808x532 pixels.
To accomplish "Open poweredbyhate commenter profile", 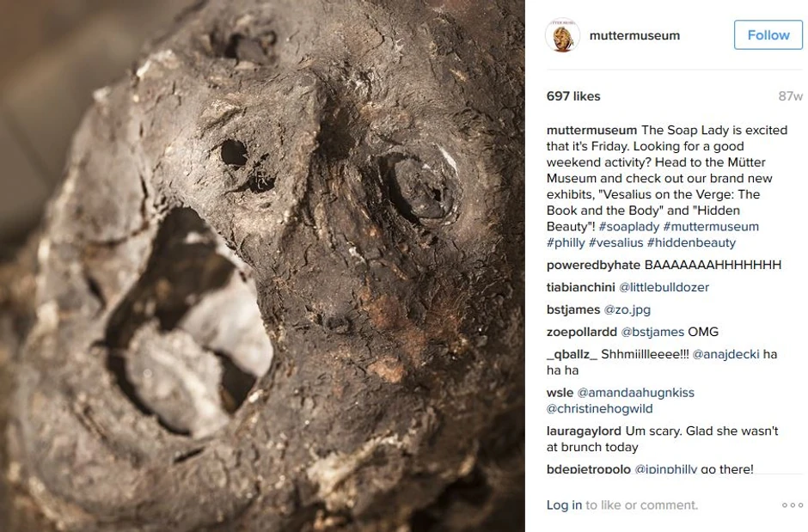I will [594, 266].
